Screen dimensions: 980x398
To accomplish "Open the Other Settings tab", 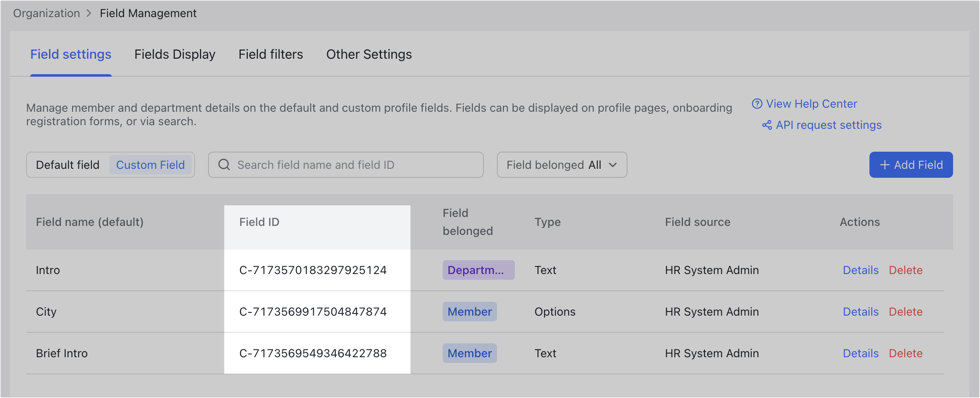I will pos(369,54).
